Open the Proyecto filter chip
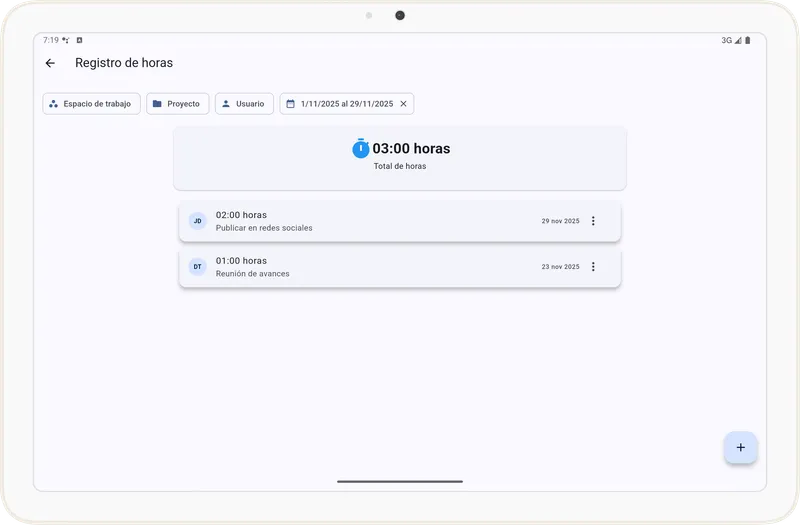Image resolution: width=800 pixels, height=525 pixels. coord(177,104)
